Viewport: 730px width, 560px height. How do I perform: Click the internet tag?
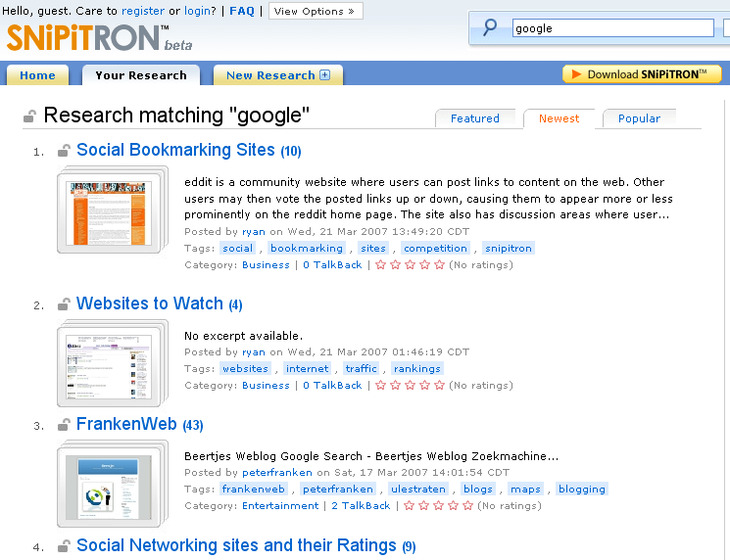click(x=308, y=368)
